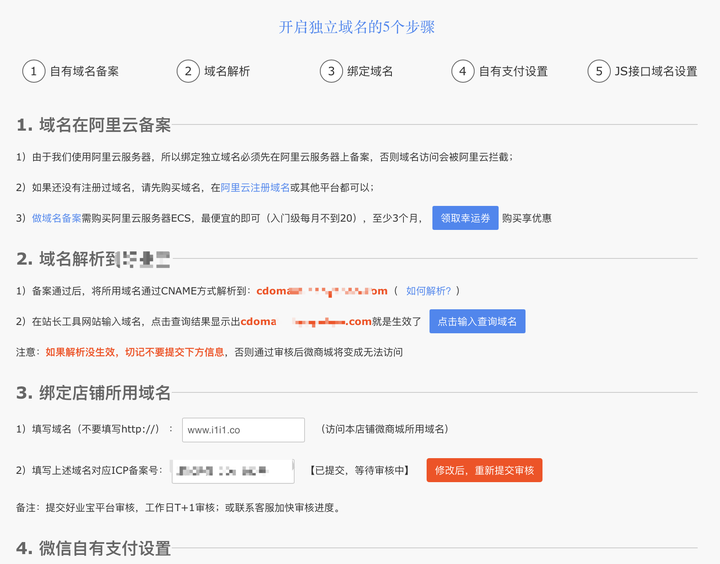Click heading 1. 域名在阿里云备案
720x564 pixels.
pyautogui.click(x=94, y=125)
